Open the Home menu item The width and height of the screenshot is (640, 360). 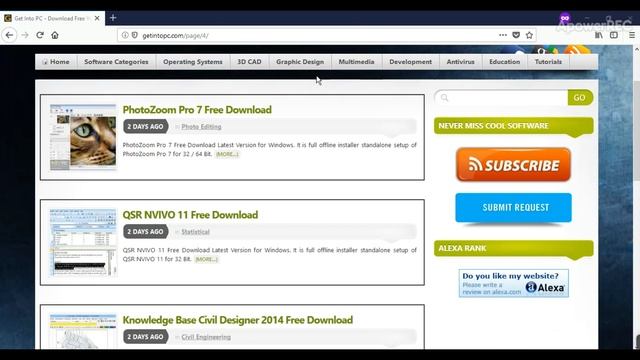56,62
